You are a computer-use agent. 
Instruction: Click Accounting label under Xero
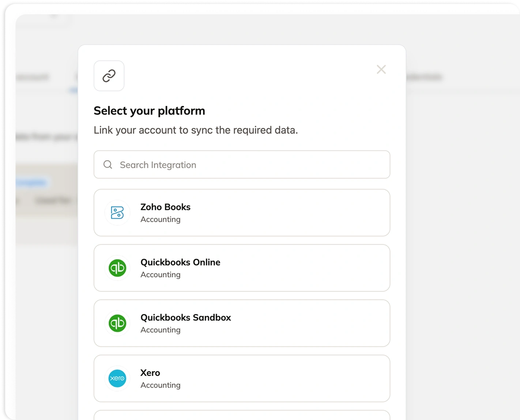(x=161, y=385)
